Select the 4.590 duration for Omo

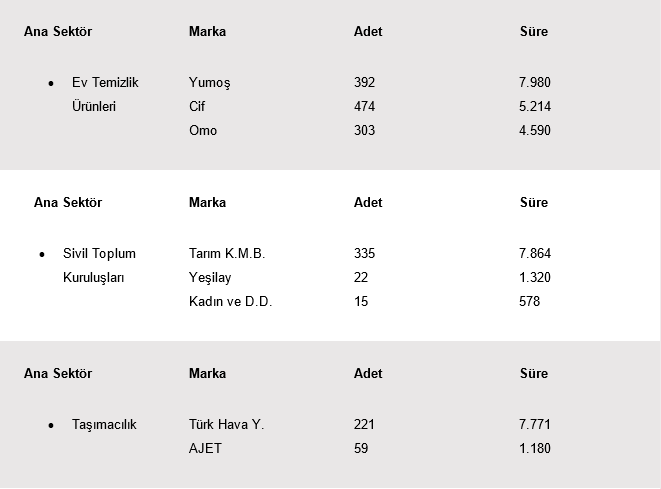(x=535, y=131)
